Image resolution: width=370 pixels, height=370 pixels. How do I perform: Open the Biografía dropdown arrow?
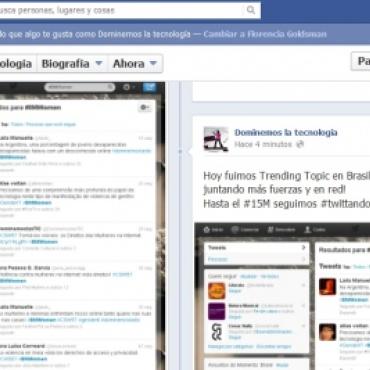pos(99,63)
